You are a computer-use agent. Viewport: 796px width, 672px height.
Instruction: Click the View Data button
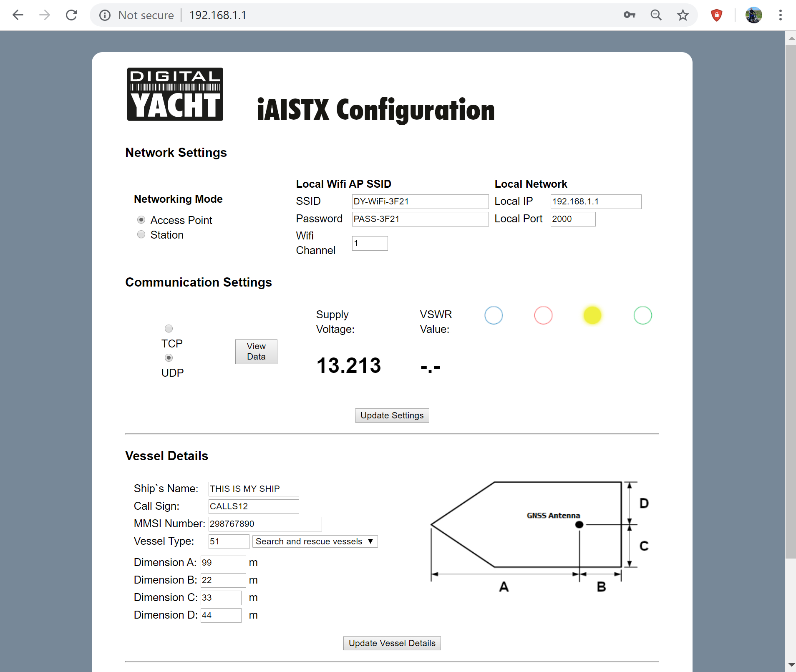[256, 351]
